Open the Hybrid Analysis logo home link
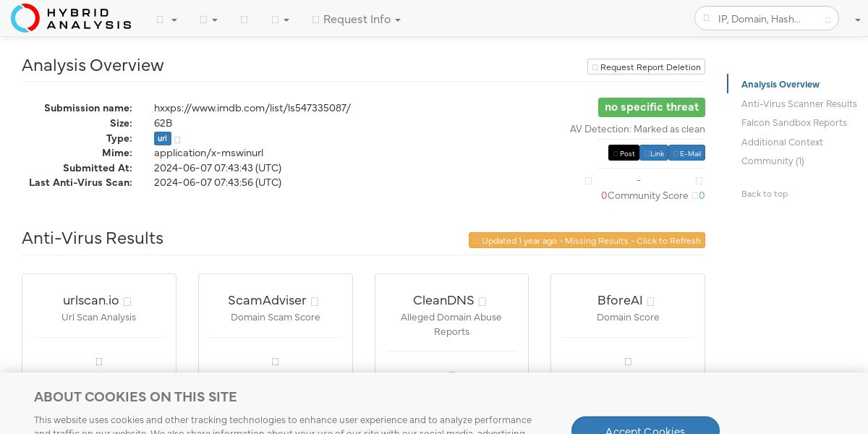This screenshot has height=434, width=868. (x=71, y=18)
